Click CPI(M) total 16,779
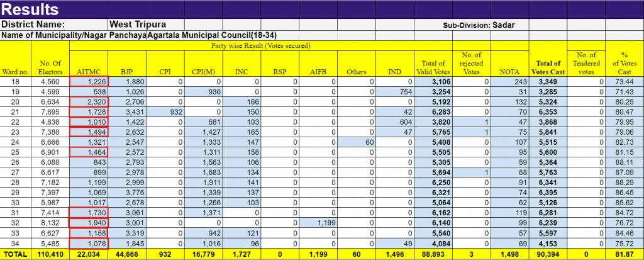Screen dimensions: 644x260 point(204,255)
